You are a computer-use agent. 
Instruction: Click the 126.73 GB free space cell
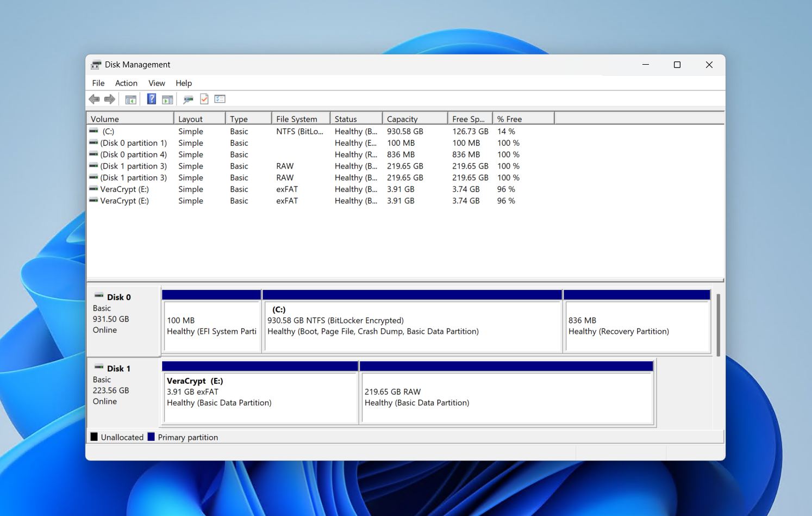coord(470,131)
